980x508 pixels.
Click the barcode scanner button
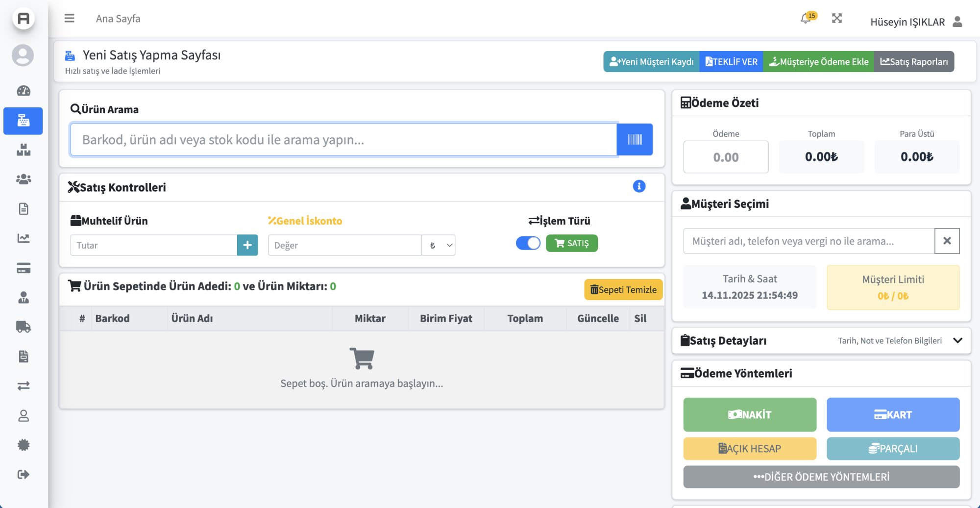click(635, 140)
